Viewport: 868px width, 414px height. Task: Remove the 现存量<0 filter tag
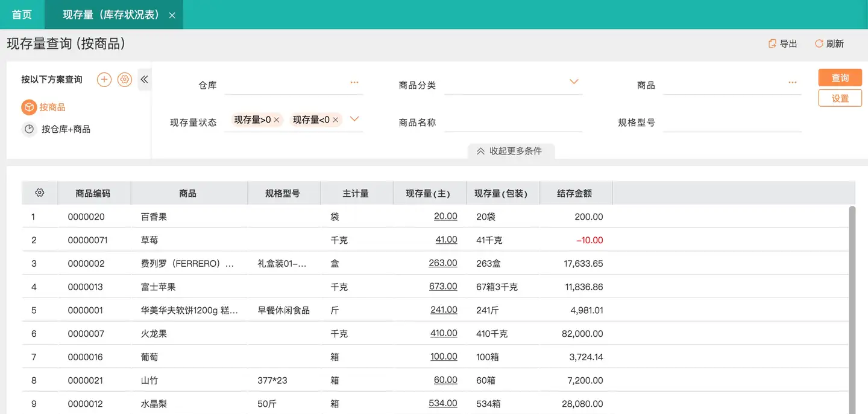pos(336,120)
